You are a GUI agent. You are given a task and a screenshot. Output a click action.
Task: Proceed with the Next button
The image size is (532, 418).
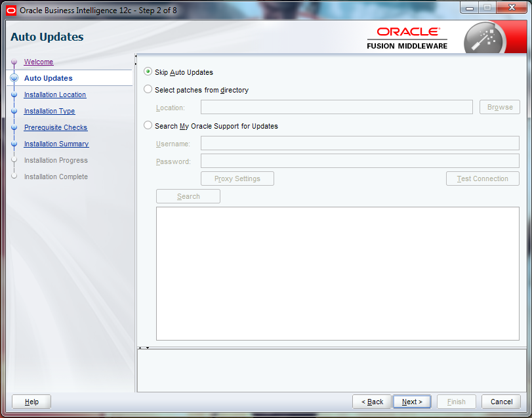[412, 402]
